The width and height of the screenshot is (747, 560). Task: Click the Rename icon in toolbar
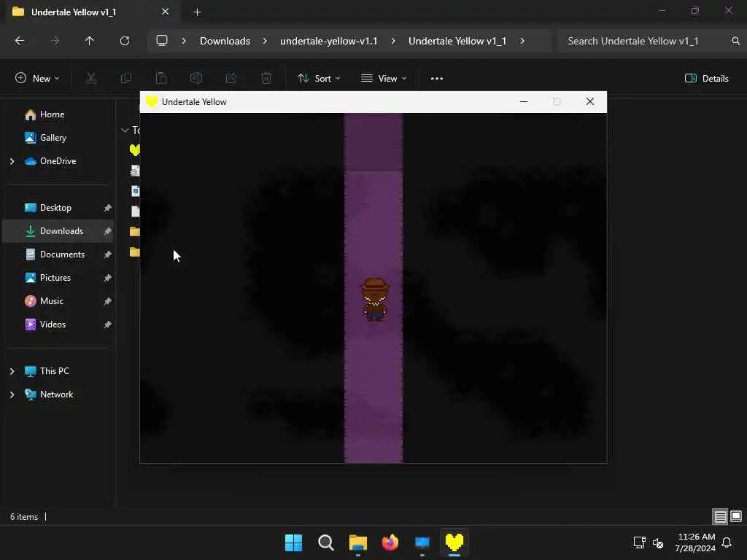[x=196, y=79]
